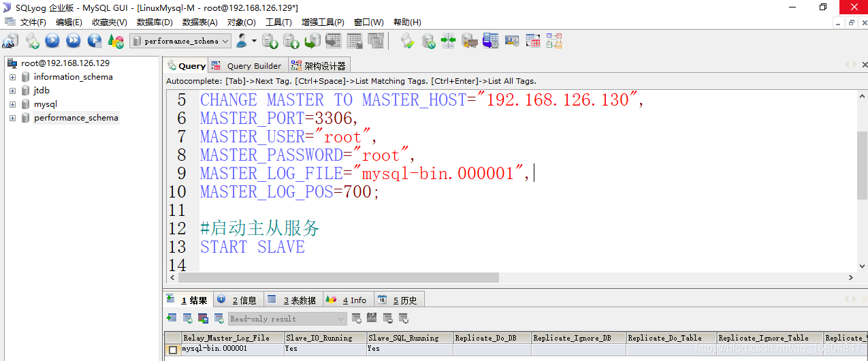The width and height of the screenshot is (868, 361).
Task: Expand the performance_schema tree node
Action: click(x=12, y=118)
